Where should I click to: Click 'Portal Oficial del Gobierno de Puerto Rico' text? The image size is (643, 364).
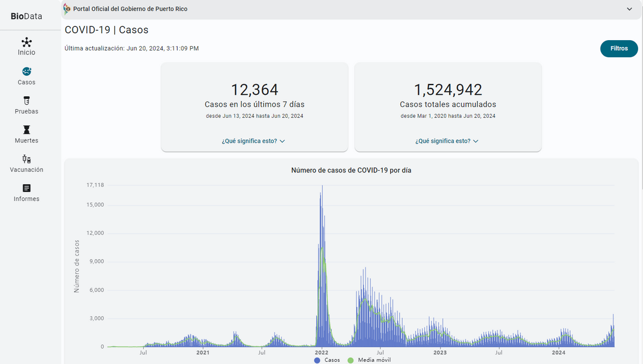pos(130,9)
